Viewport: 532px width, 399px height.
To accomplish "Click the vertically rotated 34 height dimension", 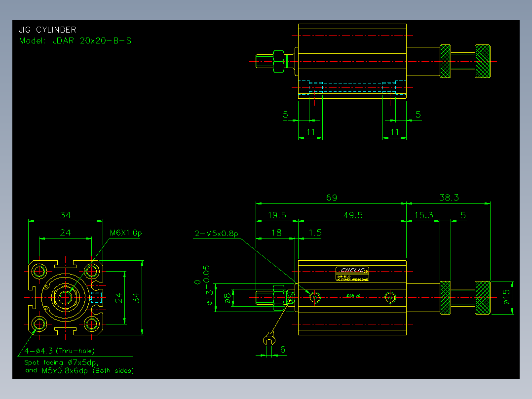I will [x=136, y=298].
